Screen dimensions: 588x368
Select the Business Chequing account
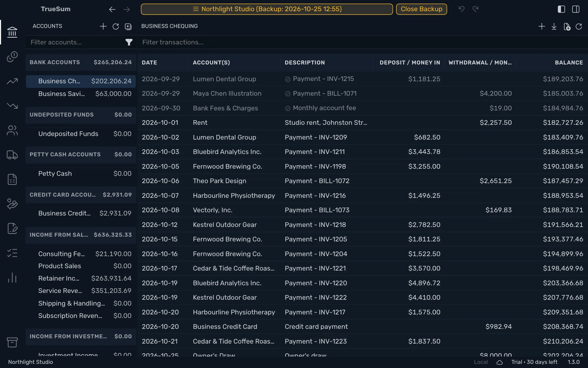81,81
